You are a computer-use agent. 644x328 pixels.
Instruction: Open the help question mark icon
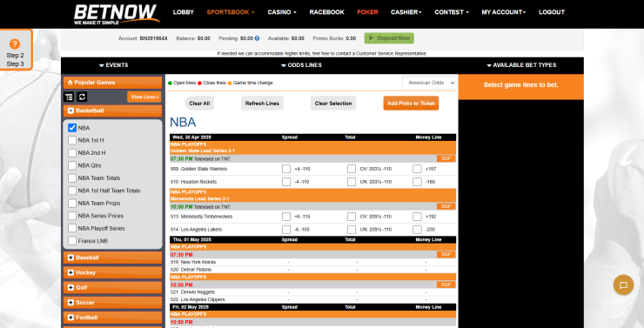15,44
